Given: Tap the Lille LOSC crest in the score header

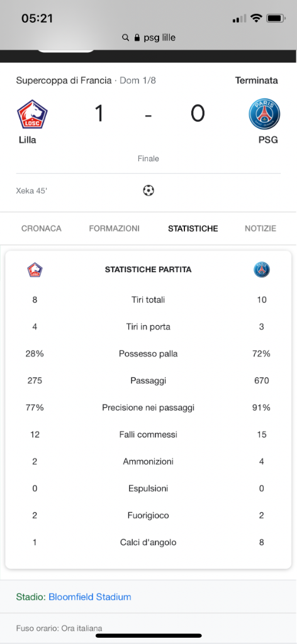Looking at the screenshot, I should point(32,114).
